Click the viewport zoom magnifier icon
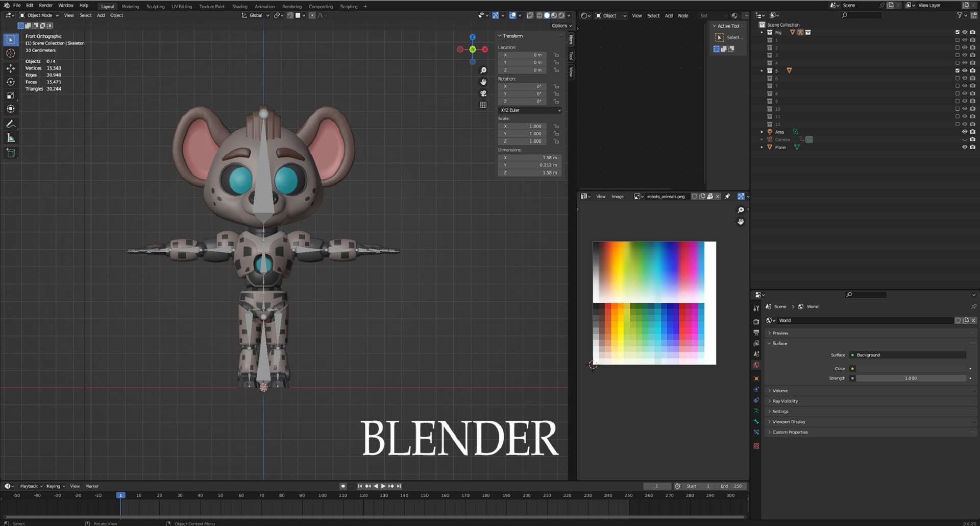 point(483,70)
